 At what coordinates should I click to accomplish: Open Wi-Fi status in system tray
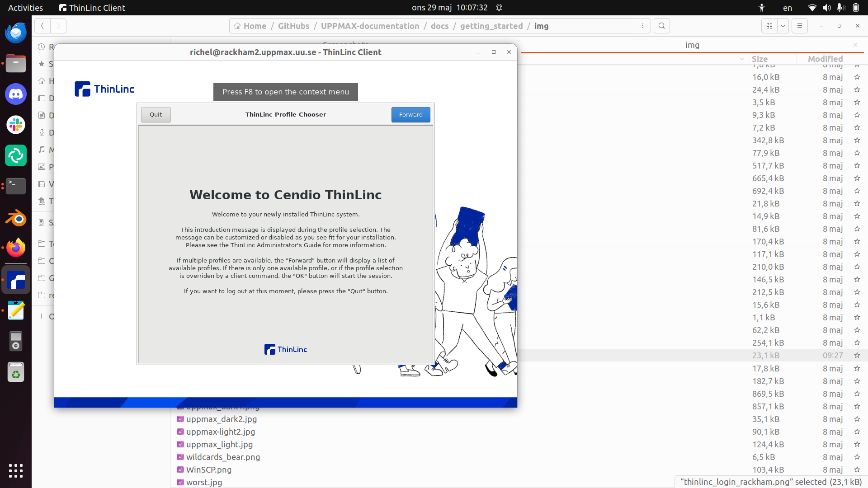(x=812, y=8)
